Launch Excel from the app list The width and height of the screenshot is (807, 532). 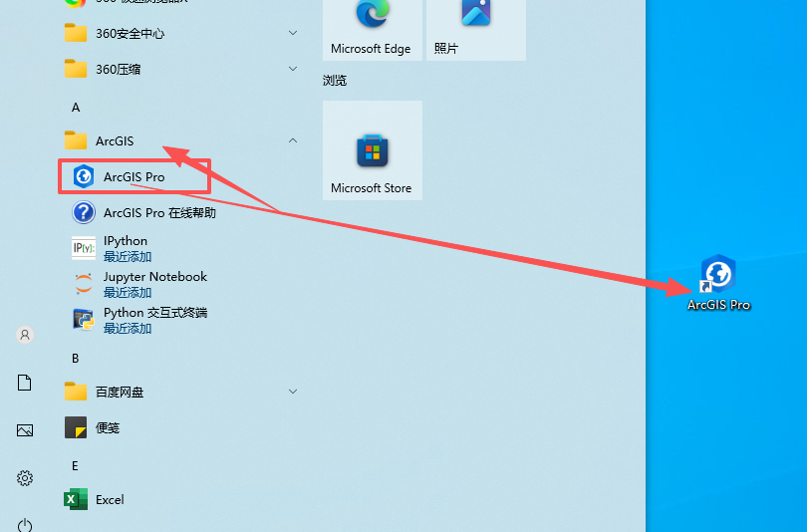pyautogui.click(x=110, y=499)
